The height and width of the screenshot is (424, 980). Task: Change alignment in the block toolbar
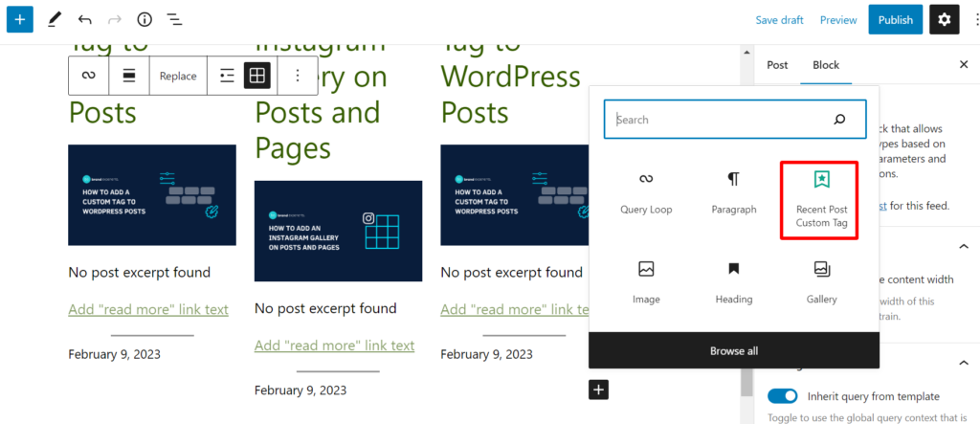click(x=129, y=76)
